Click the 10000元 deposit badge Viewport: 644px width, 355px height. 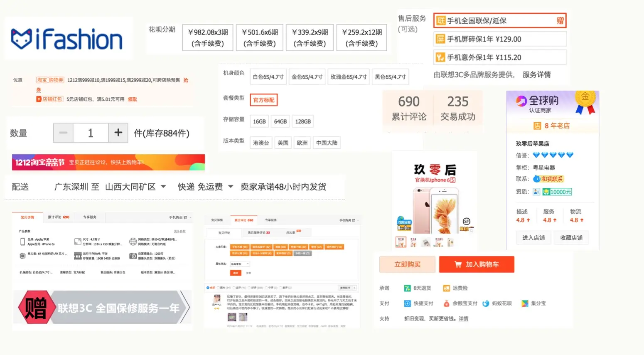pyautogui.click(x=557, y=192)
